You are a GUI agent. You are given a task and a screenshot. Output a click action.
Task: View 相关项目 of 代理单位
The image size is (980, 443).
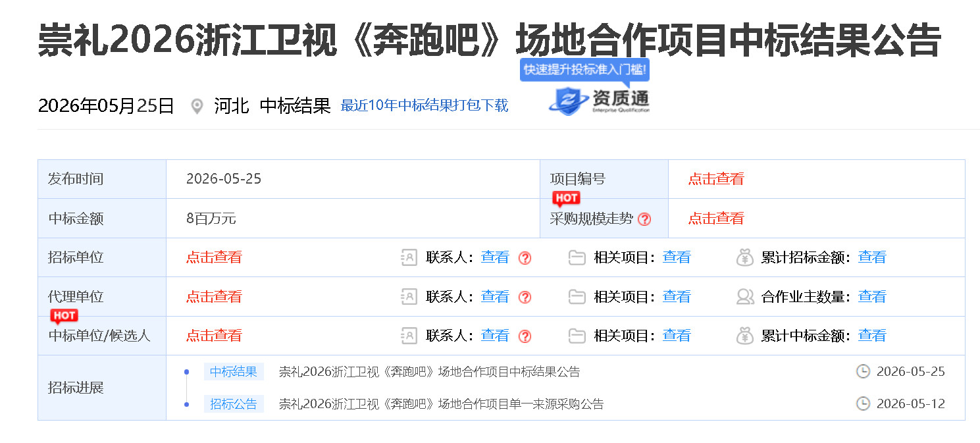[x=677, y=297]
